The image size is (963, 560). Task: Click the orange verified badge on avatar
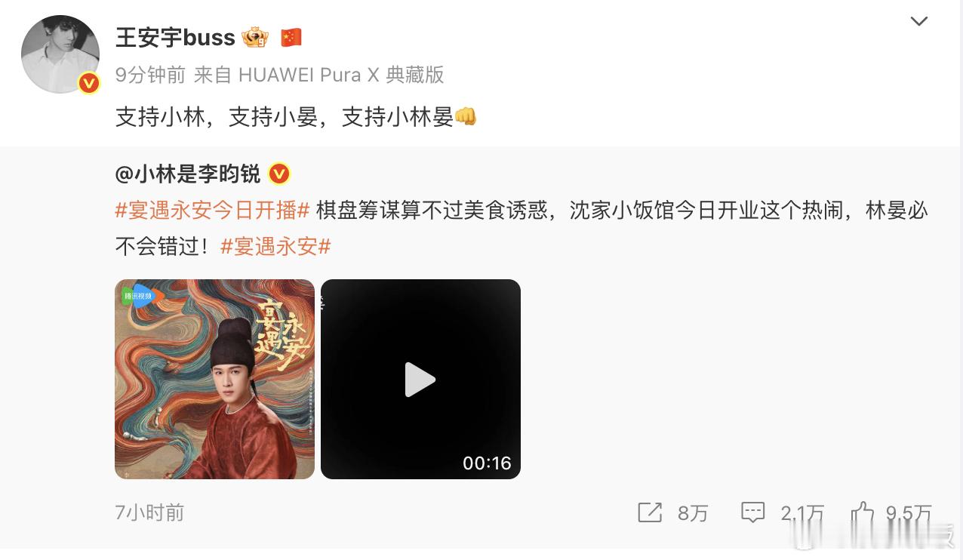tap(89, 83)
